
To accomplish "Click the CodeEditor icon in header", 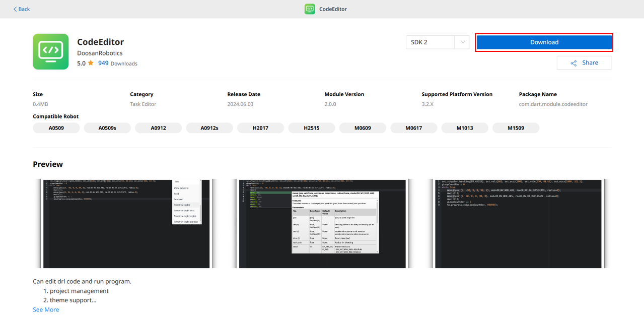I will coord(310,9).
